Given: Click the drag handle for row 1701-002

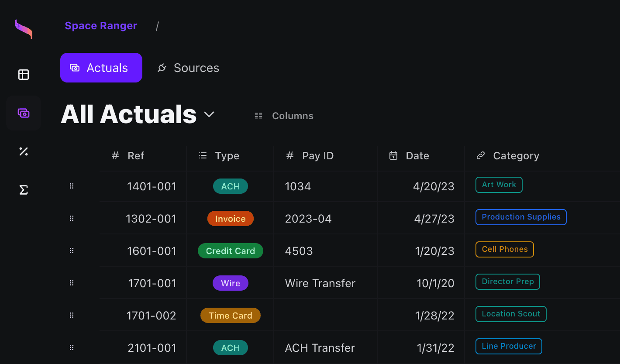Looking at the screenshot, I should (x=72, y=315).
